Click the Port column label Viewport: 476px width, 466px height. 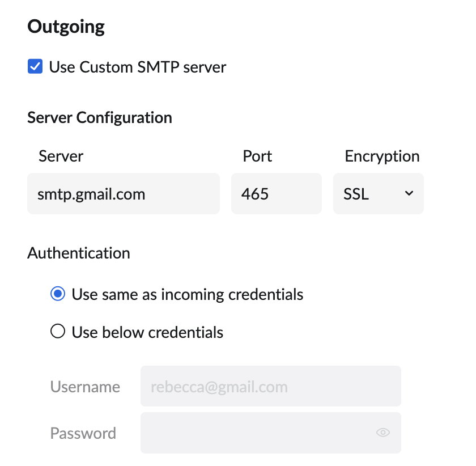point(257,156)
